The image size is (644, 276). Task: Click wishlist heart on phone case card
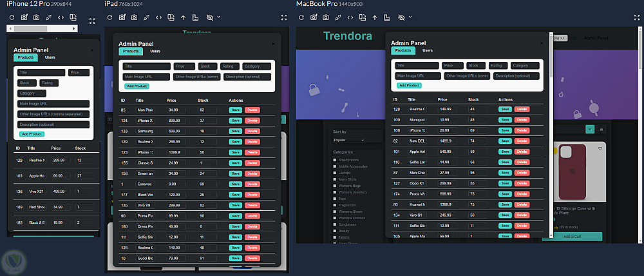pyautogui.click(x=600, y=148)
